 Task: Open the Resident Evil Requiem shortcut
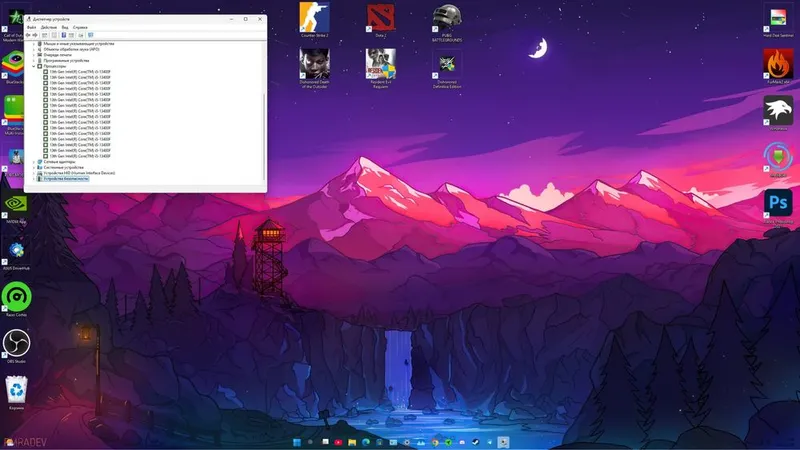tap(381, 65)
